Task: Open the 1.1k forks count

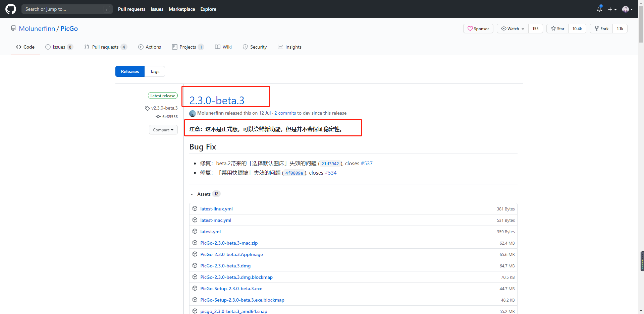Action: [620, 28]
